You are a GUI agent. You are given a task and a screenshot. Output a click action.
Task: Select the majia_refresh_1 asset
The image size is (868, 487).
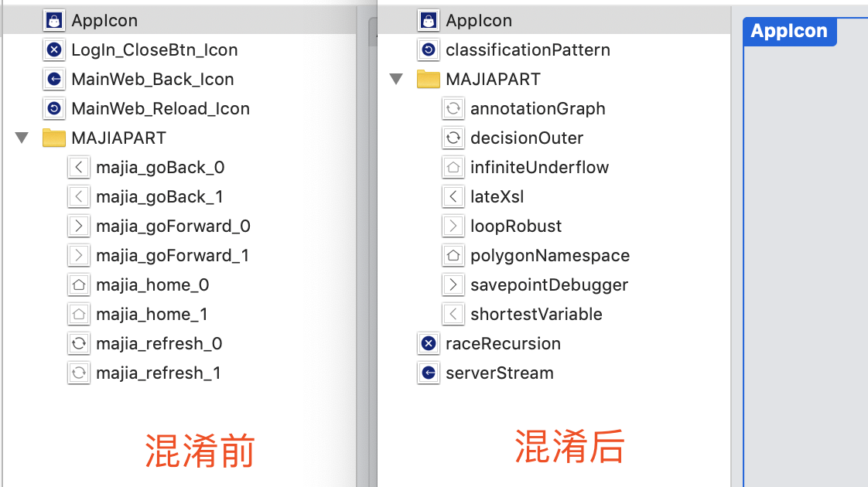coord(159,373)
